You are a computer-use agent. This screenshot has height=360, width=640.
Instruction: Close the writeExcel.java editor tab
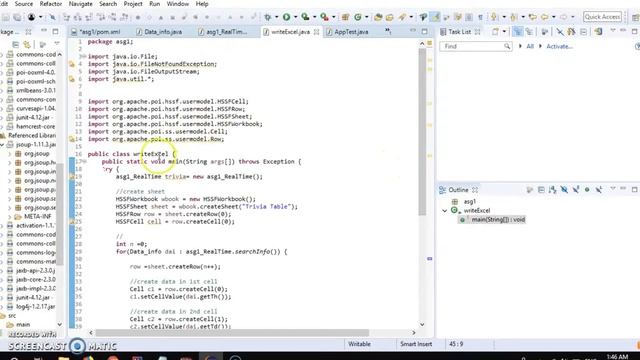click(317, 32)
